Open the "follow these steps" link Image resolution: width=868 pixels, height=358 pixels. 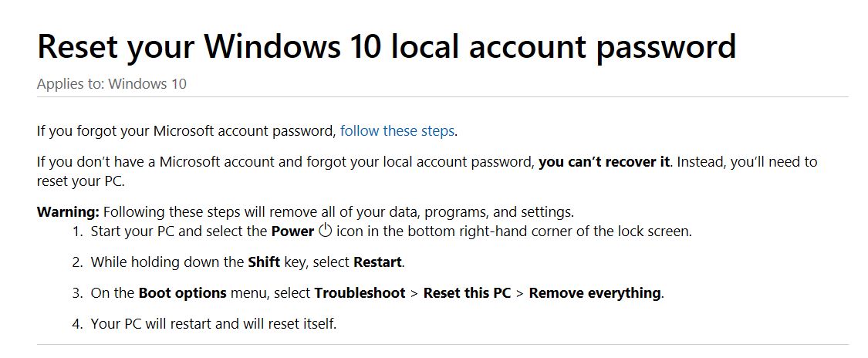(397, 131)
